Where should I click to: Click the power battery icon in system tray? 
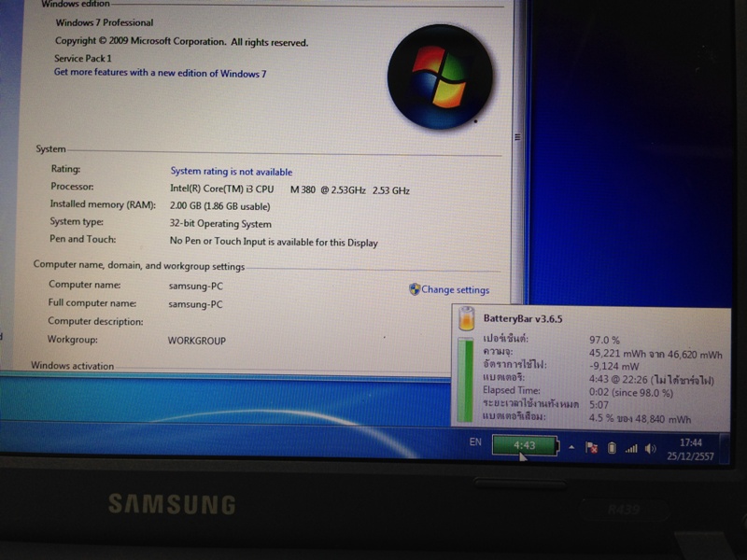pos(612,448)
